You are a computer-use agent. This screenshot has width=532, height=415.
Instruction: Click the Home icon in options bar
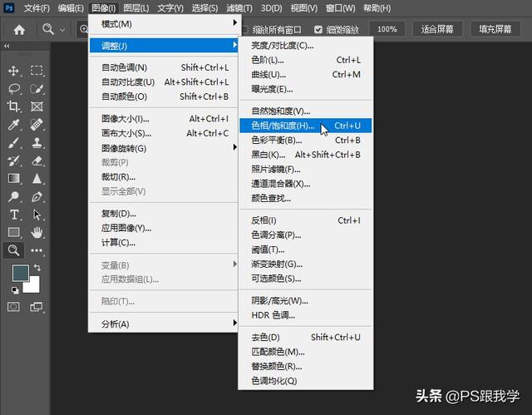pos(19,29)
